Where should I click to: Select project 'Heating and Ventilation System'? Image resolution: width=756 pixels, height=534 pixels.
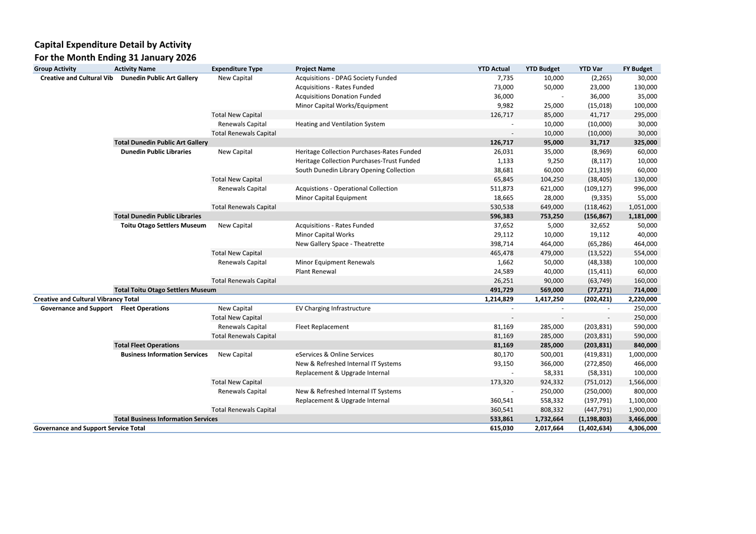340,124
